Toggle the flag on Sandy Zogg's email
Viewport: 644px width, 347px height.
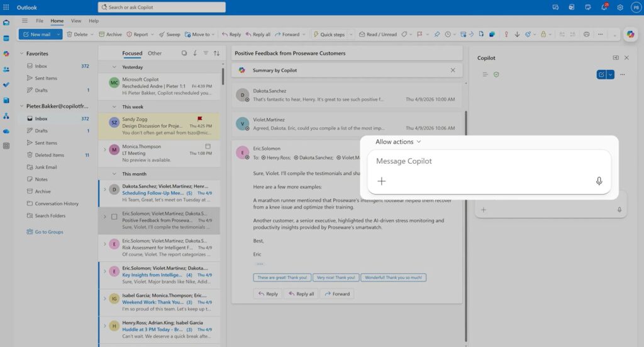point(201,118)
